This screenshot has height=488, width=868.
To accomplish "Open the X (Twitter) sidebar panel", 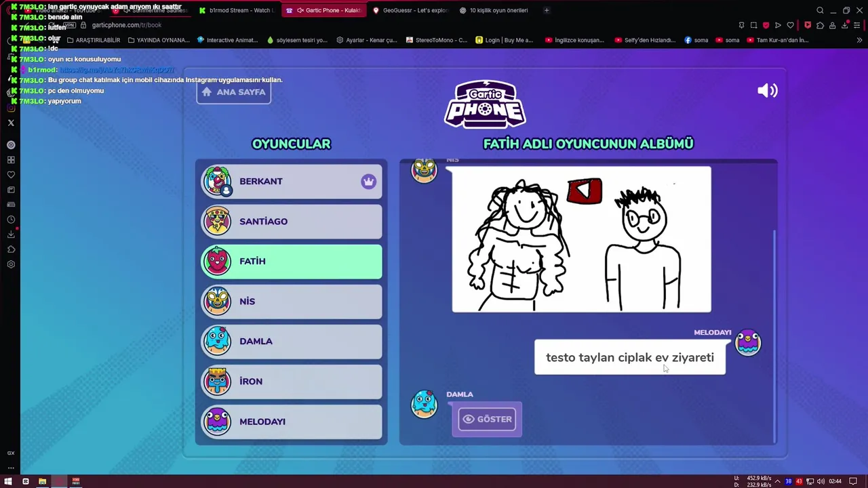I will [11, 123].
